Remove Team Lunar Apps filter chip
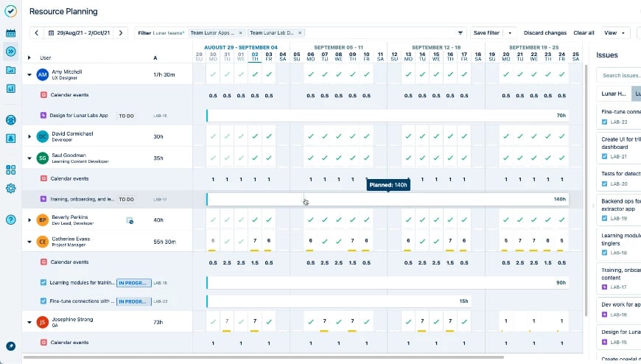Viewport: 641px width, 364px height. coord(240,32)
